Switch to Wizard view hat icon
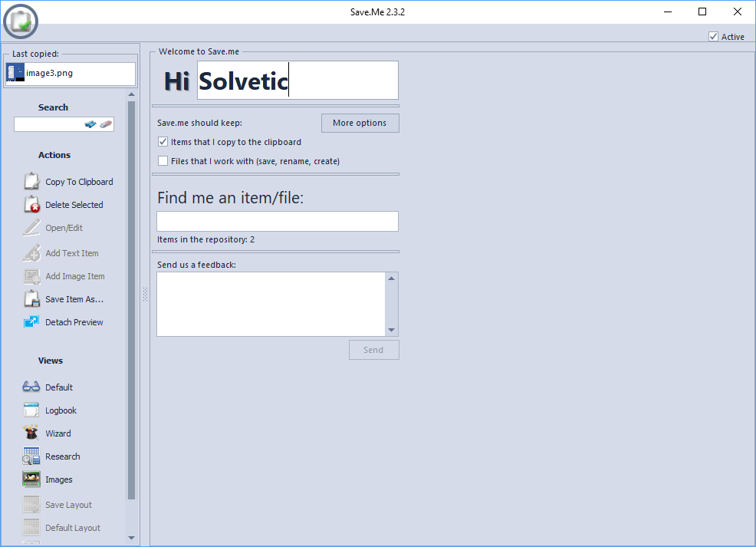This screenshot has width=756, height=547. [31, 433]
